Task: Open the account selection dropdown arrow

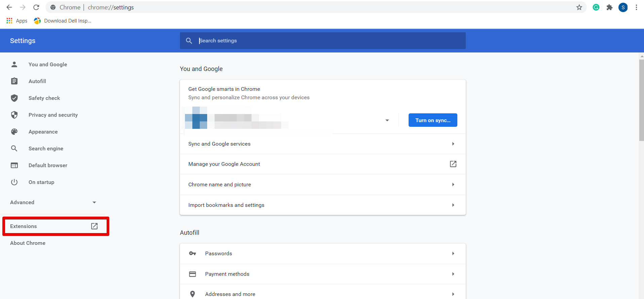Action: (x=387, y=120)
